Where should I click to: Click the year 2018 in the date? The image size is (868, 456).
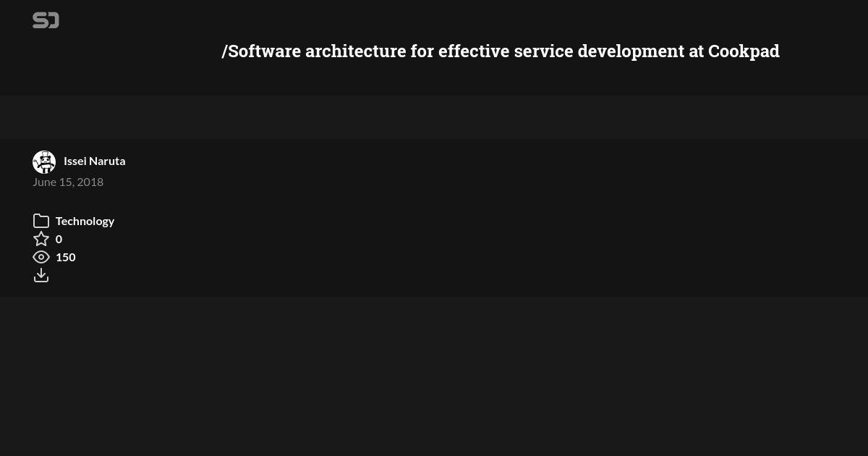(x=90, y=182)
